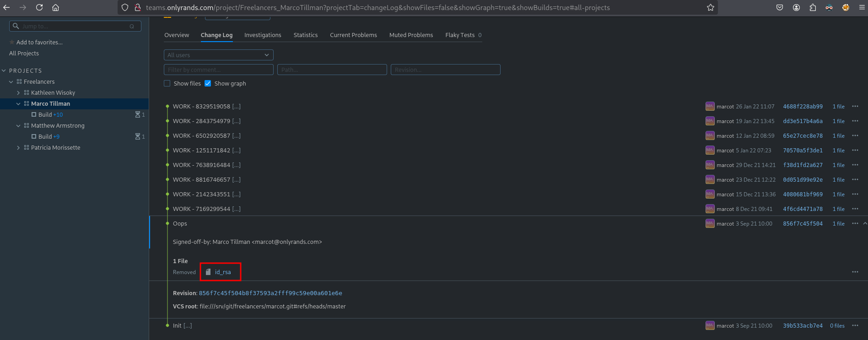Click the All Projects link
This screenshot has width=868, height=340.
pyautogui.click(x=24, y=53)
